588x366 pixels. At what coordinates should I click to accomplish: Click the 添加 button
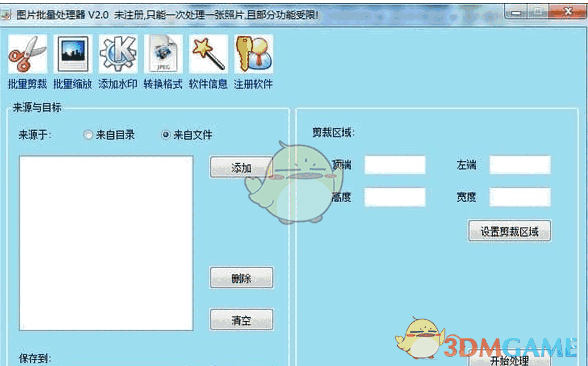(241, 167)
